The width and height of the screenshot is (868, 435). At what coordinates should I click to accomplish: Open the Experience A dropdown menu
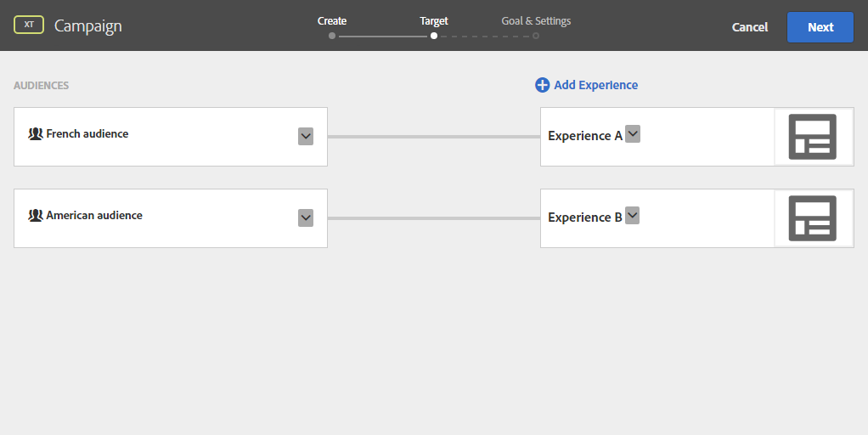633,134
